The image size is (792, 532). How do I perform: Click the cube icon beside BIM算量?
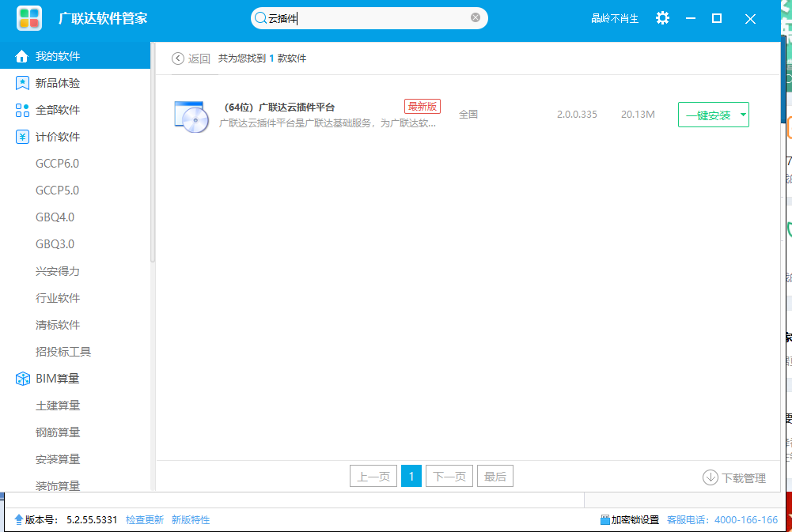pyautogui.click(x=22, y=379)
